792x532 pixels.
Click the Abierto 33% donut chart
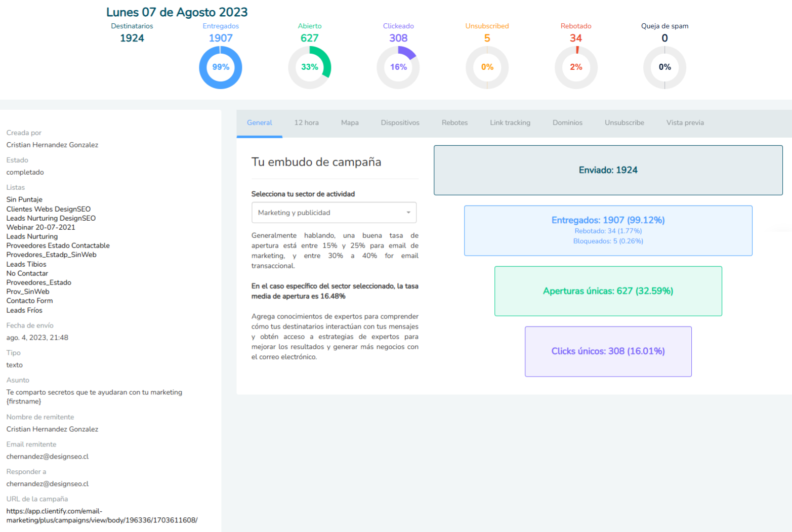[309, 67]
